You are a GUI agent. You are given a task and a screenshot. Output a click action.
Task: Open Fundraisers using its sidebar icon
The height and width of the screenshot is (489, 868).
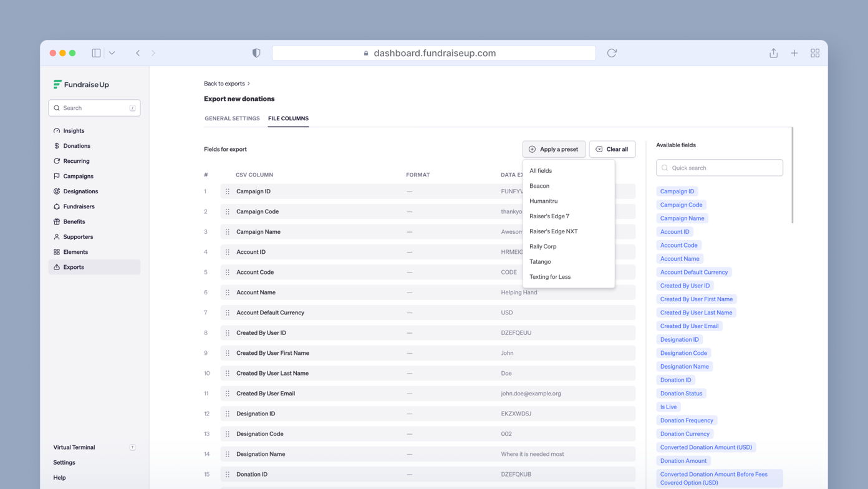coord(57,206)
